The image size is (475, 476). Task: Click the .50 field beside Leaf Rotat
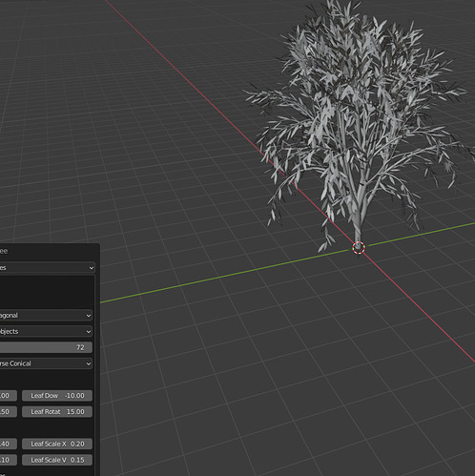9,412
